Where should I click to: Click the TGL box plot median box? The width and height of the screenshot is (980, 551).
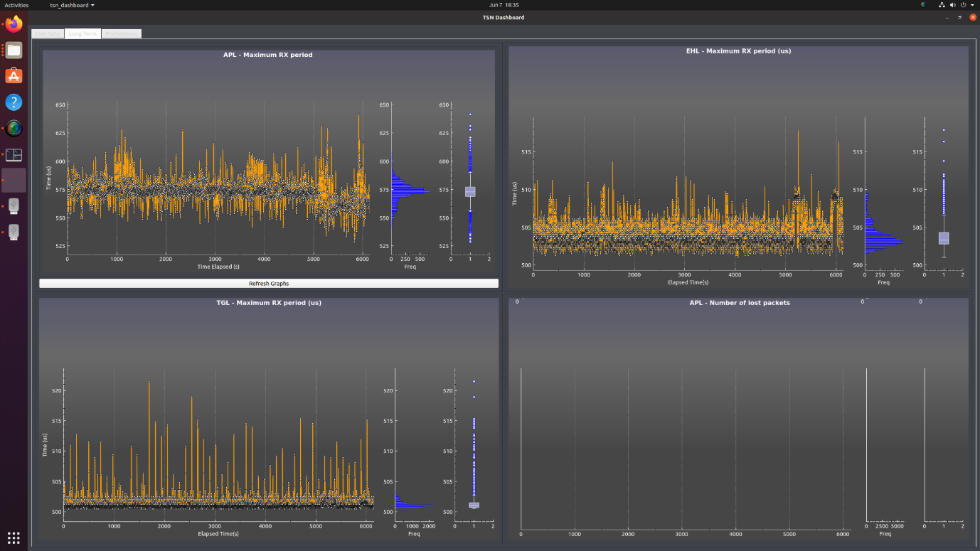(474, 505)
